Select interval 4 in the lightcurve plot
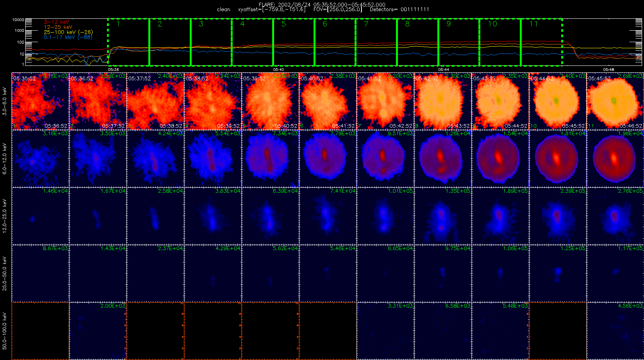The width and height of the screenshot is (644, 360). (253, 42)
